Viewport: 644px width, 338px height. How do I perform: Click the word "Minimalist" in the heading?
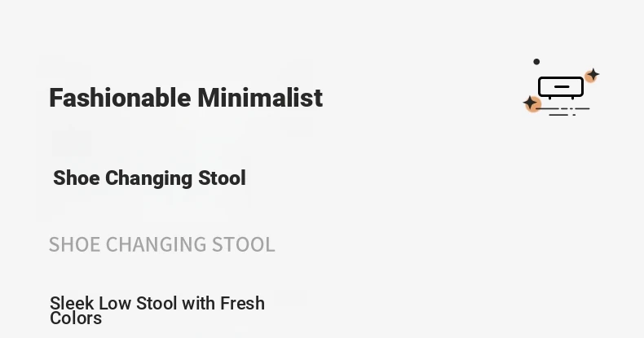click(260, 98)
